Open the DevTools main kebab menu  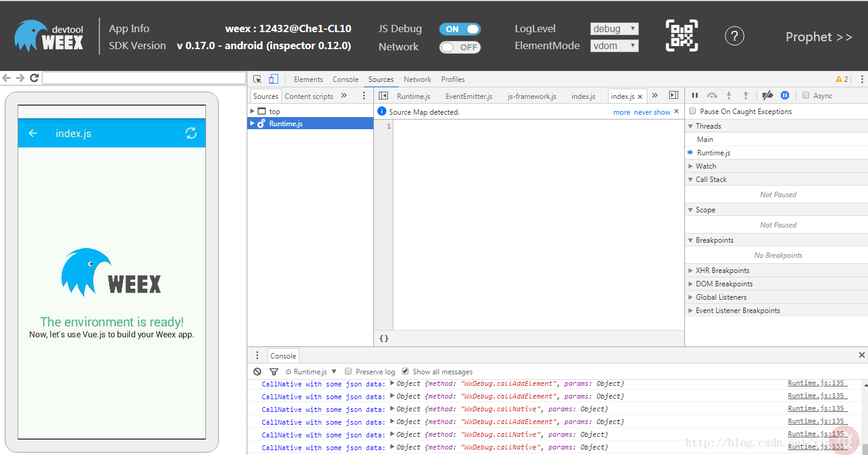point(862,79)
